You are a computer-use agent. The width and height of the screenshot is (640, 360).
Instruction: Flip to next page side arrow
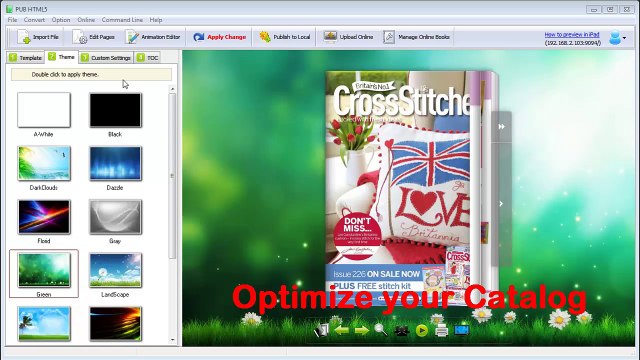[501, 203]
